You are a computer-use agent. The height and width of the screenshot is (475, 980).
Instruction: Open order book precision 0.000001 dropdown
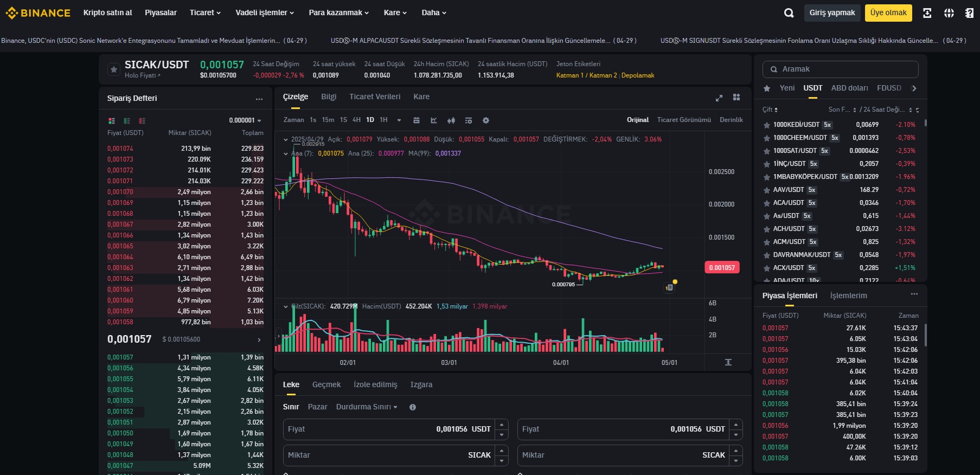point(245,120)
